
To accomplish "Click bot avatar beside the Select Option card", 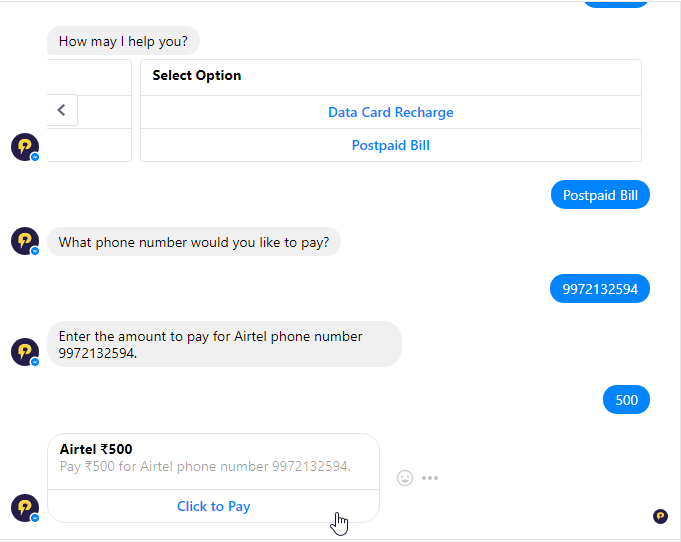I will [x=25, y=147].
